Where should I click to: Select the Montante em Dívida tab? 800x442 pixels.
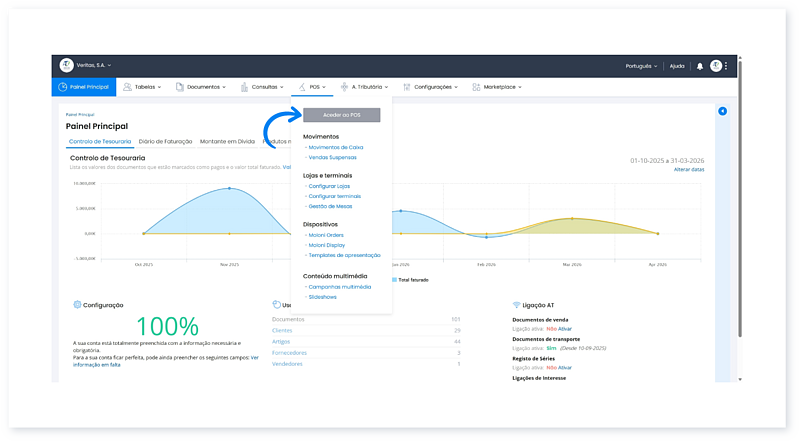click(226, 142)
